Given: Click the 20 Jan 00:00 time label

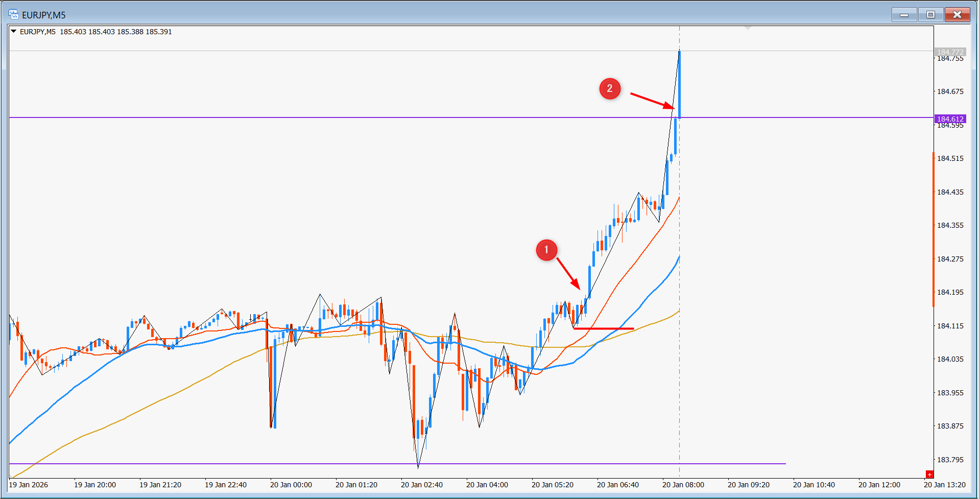Looking at the screenshot, I should pos(291,485).
